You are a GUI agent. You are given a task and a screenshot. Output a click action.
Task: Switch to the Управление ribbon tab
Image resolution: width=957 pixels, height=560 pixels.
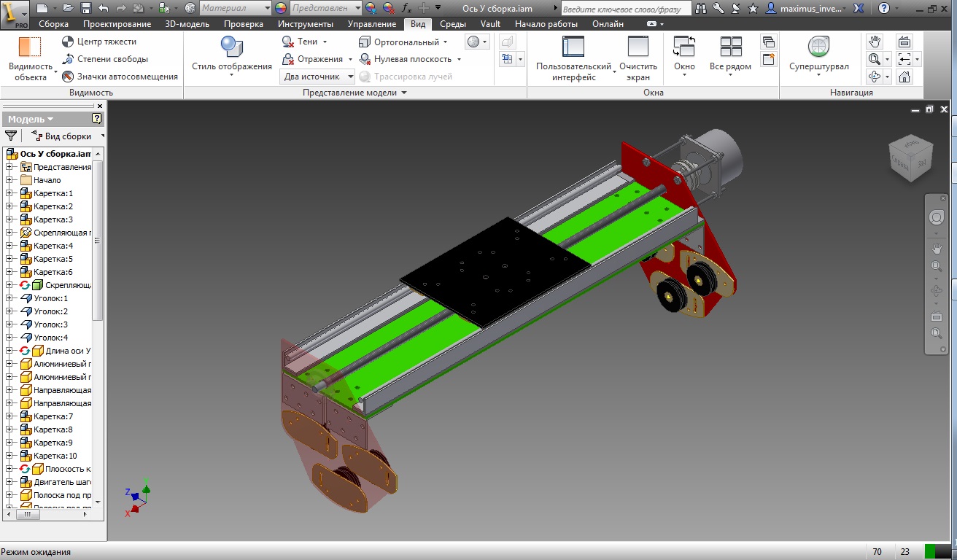[372, 24]
